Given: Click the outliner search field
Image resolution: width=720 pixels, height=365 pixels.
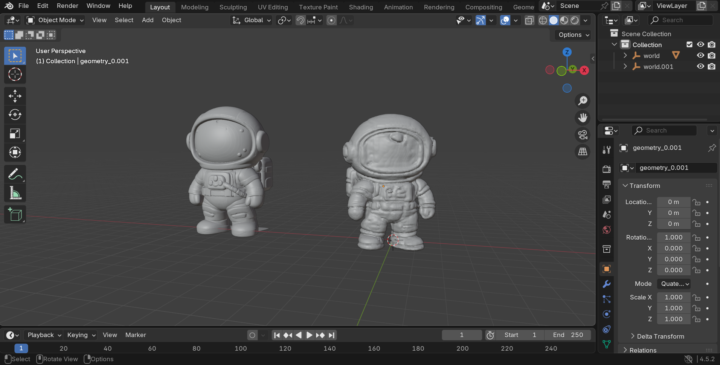Looking at the screenshot, I should [x=681, y=20].
